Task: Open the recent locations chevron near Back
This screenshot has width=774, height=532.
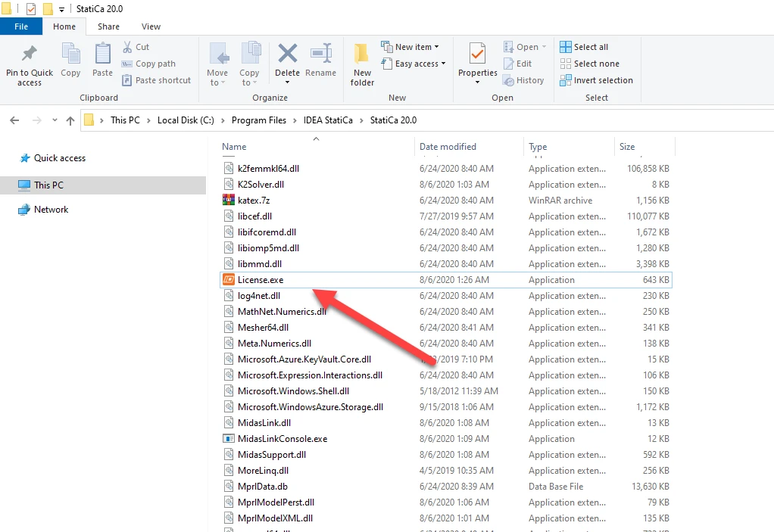Action: coord(55,120)
